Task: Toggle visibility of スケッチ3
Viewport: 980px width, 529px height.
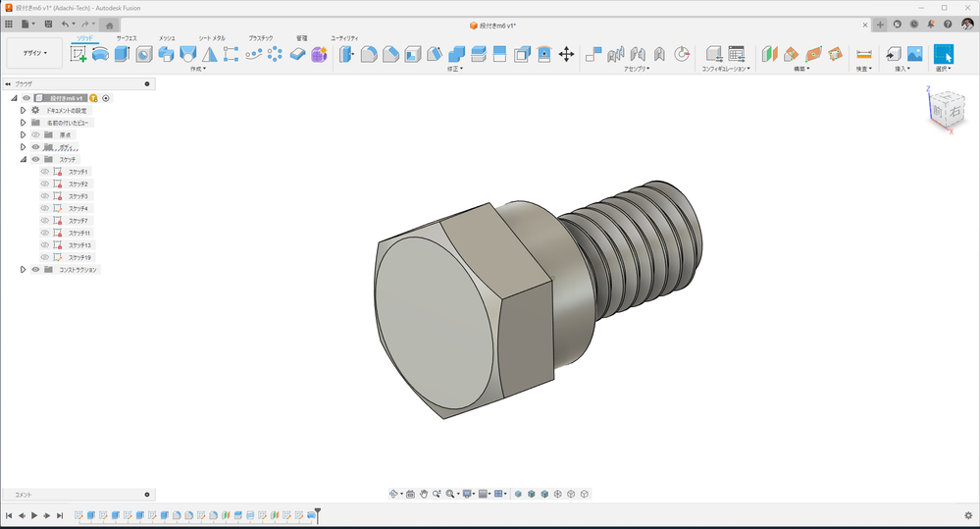Action: pyautogui.click(x=44, y=195)
